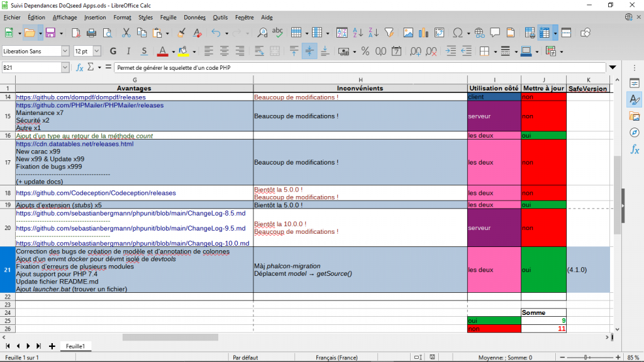Open the Feuille menu
644x362 pixels.
(x=168, y=17)
